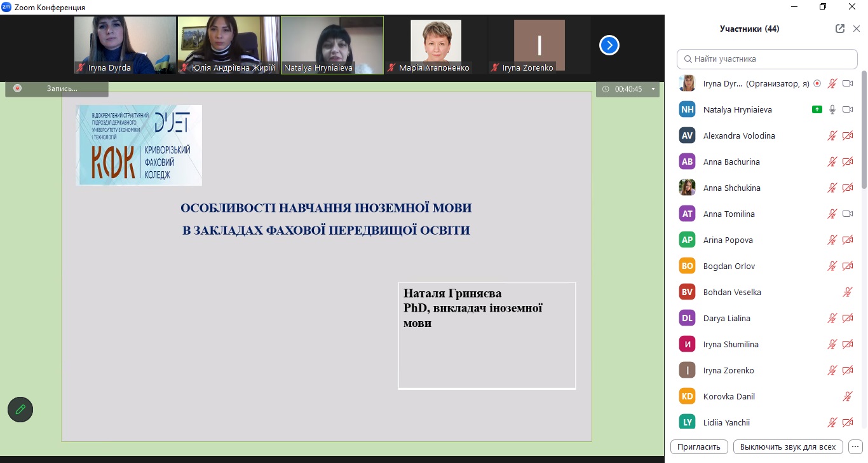Toggle Alexandra Volodina's disabled camera
Screen dimensions: 868x463
(847, 135)
